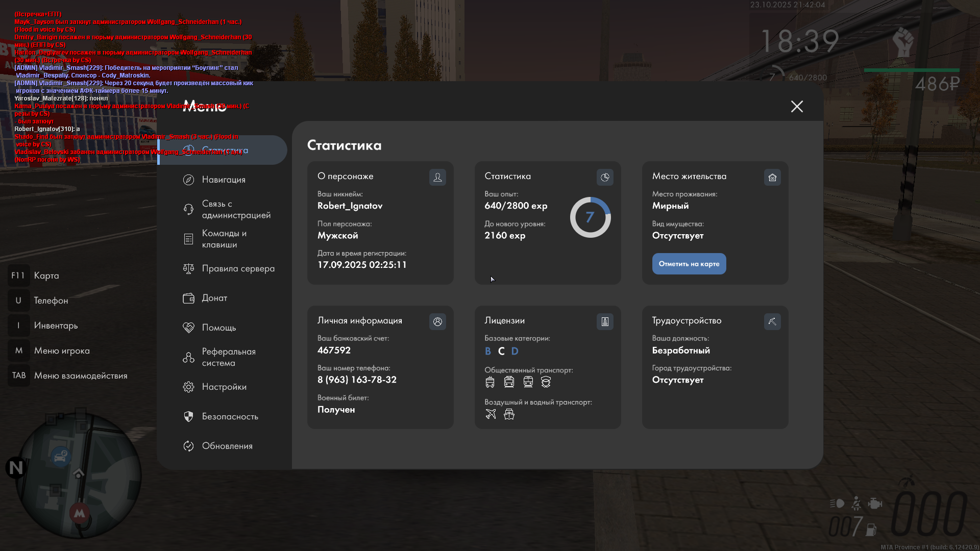Select license category D
Screen dimensions: 980x551
pos(514,351)
